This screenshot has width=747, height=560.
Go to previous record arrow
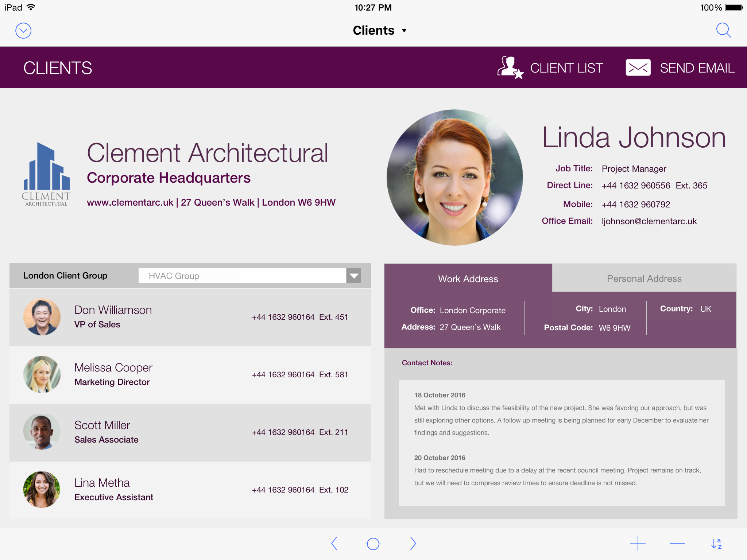334,543
